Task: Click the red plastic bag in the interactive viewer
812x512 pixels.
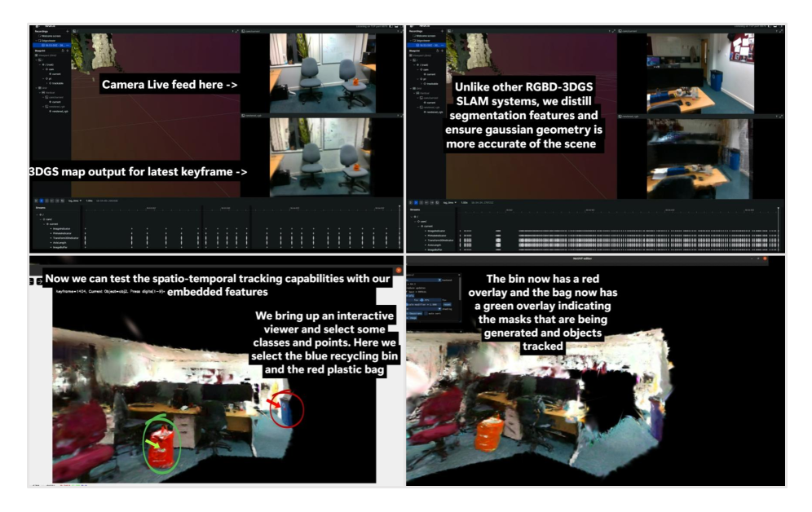Action: (161, 448)
